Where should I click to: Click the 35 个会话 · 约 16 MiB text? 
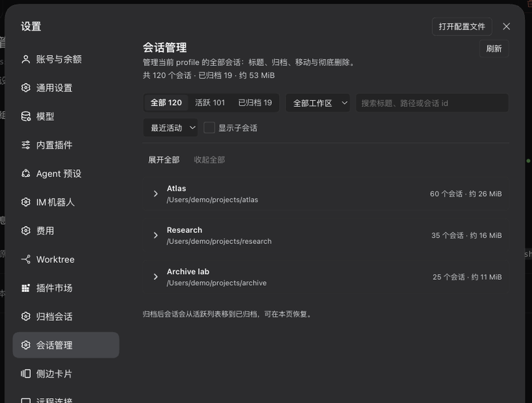(x=466, y=236)
